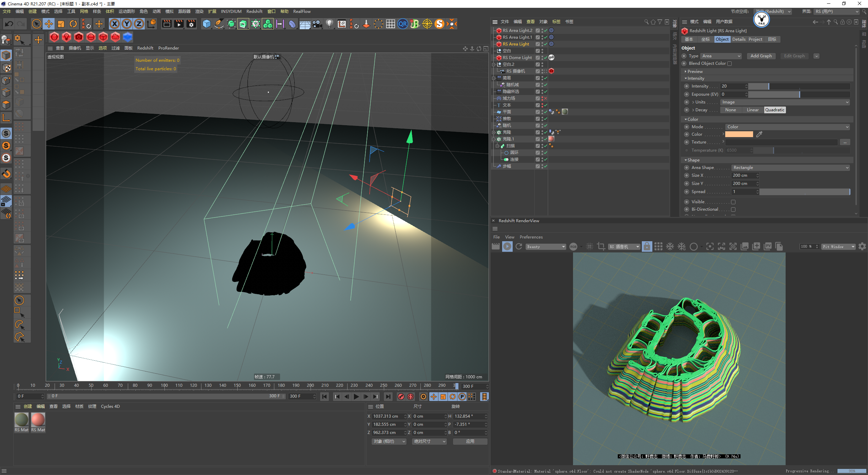The width and height of the screenshot is (868, 475).
Task: Toggle the Bi-Directional checkbox
Action: 733,210
